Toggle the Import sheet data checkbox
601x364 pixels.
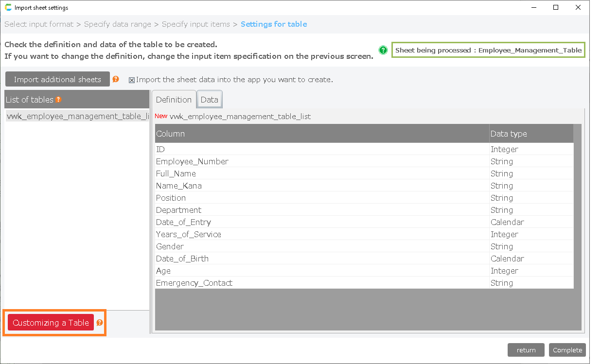point(132,80)
